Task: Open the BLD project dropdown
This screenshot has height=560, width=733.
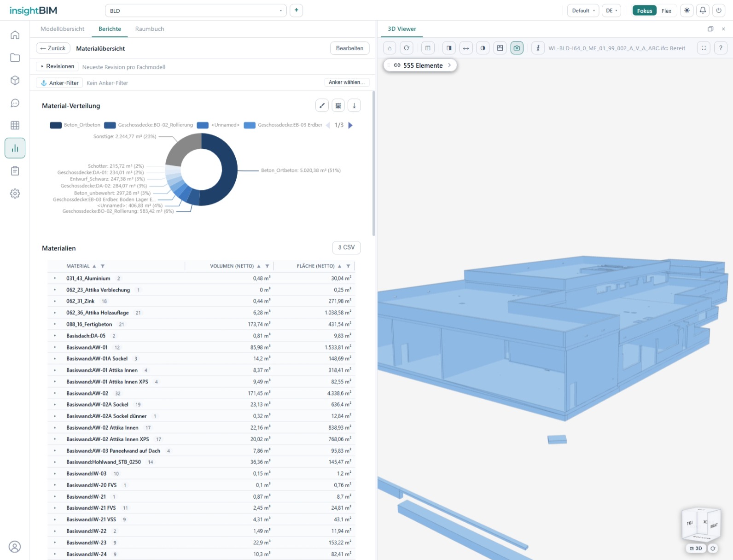Action: (x=196, y=11)
